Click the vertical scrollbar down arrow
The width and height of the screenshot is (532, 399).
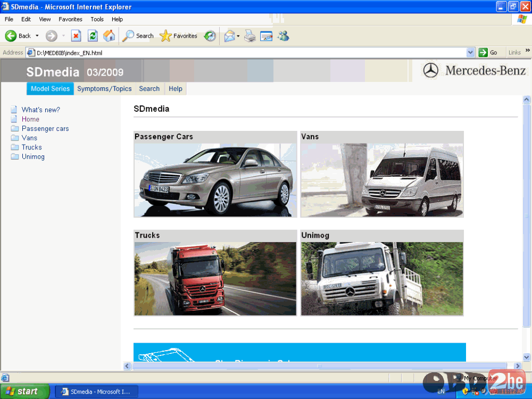tap(527, 356)
